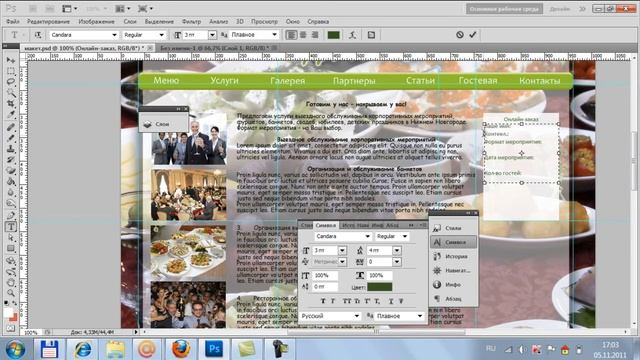Toggle center text alignment
The height and width of the screenshot is (360, 640).
(303, 35)
